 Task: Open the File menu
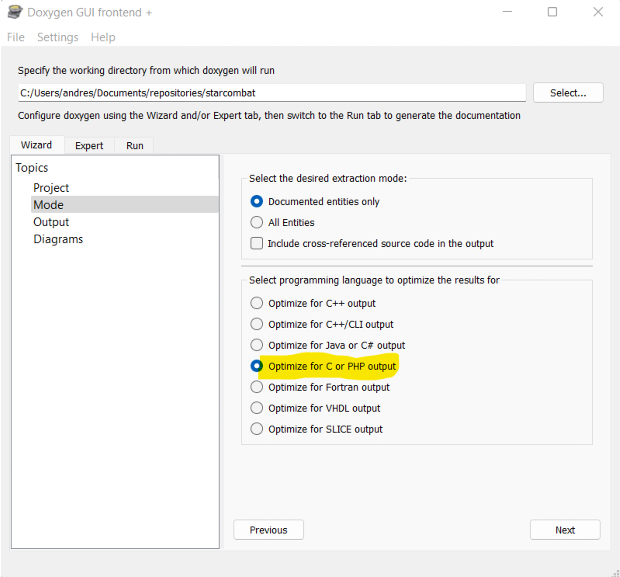[16, 37]
